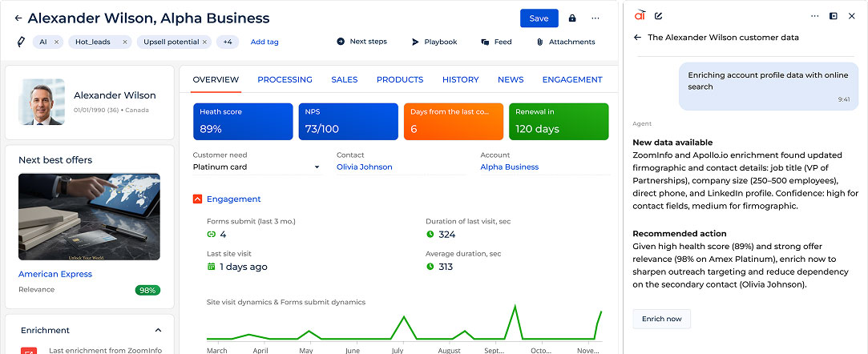868x354 pixels.
Task: Switch to the News tab
Action: click(511, 79)
